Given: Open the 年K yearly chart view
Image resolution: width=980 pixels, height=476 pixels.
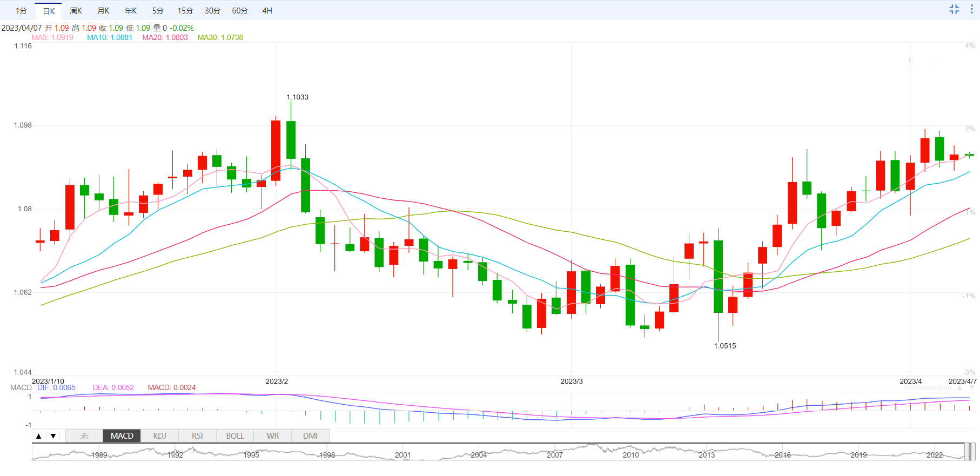Looking at the screenshot, I should pyautogui.click(x=131, y=11).
